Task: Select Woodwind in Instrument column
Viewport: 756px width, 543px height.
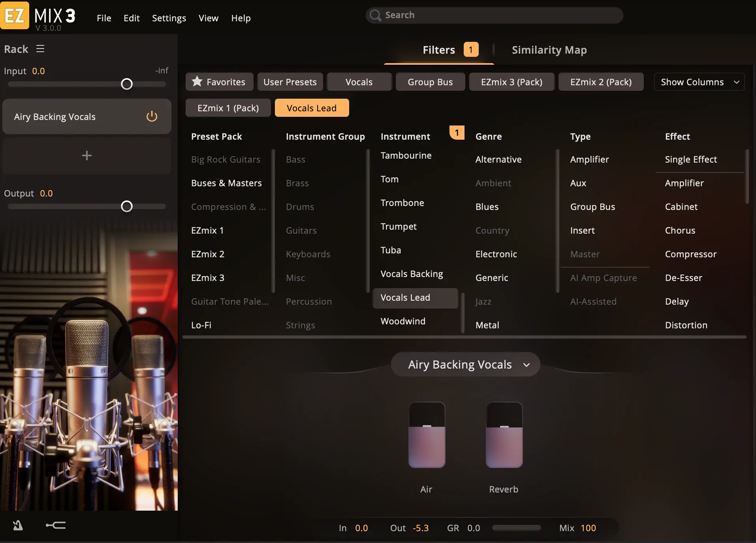Action: pyautogui.click(x=403, y=321)
